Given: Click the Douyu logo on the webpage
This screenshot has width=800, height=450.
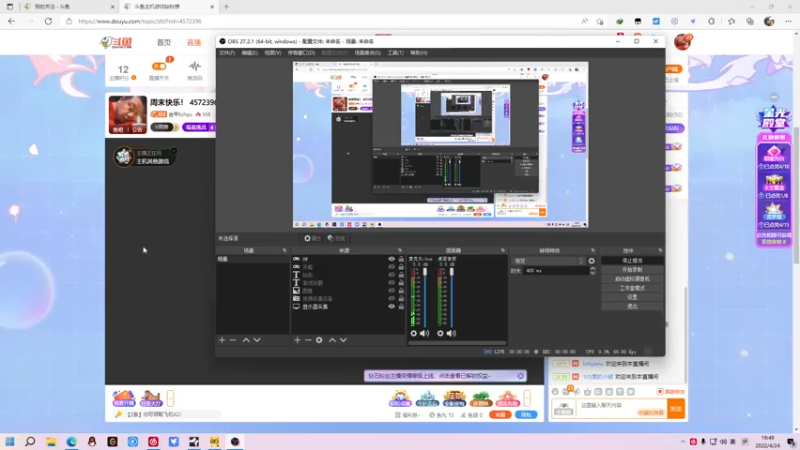Looking at the screenshot, I should (116, 43).
